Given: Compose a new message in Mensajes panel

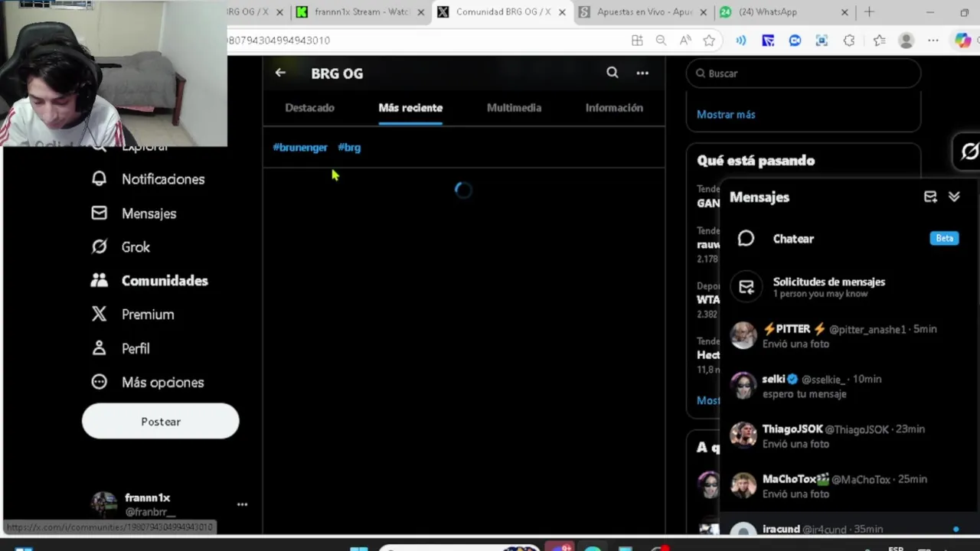Looking at the screenshot, I should 930,197.
